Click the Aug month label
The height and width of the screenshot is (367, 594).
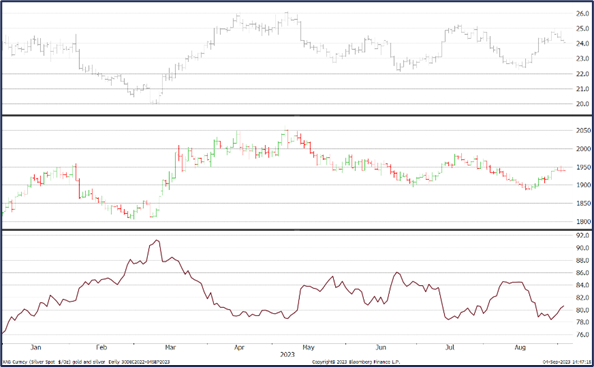(x=521, y=347)
